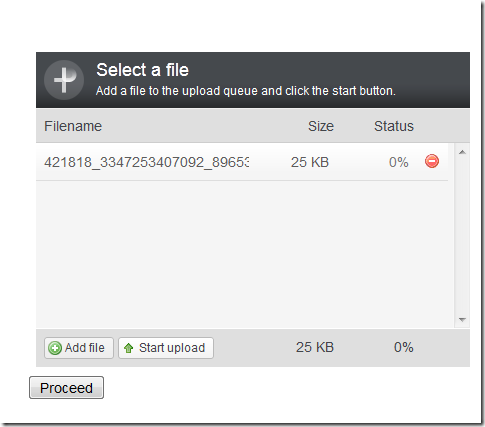Image resolution: width=485 pixels, height=427 pixels.
Task: Select the 421818_3347253407092 file row
Action: pos(242,162)
